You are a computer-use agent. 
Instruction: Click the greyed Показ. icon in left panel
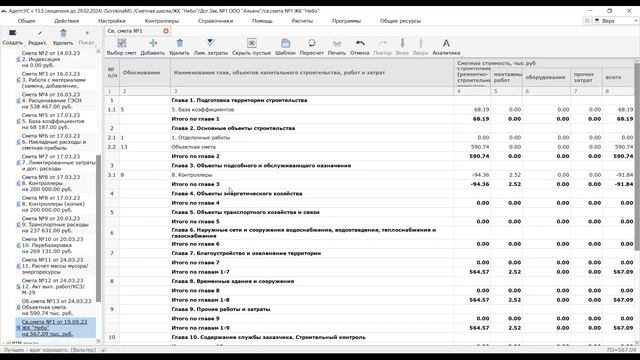tap(87, 33)
